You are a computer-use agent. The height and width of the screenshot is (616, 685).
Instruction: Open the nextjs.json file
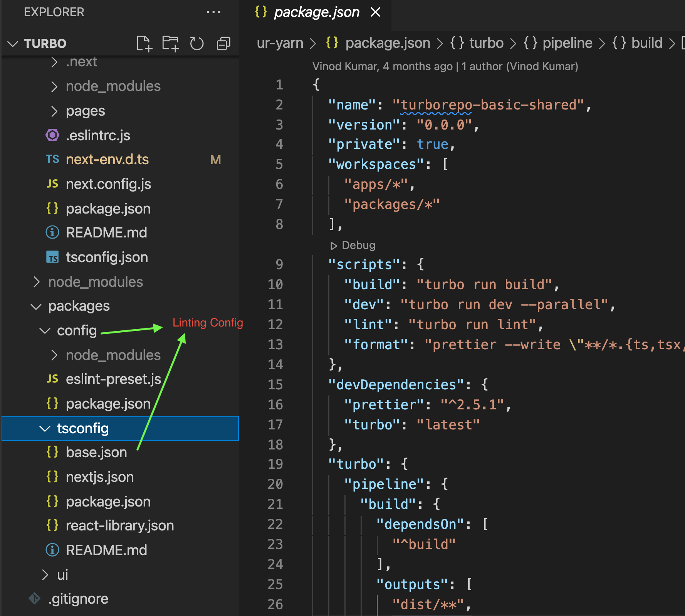[120, 477]
